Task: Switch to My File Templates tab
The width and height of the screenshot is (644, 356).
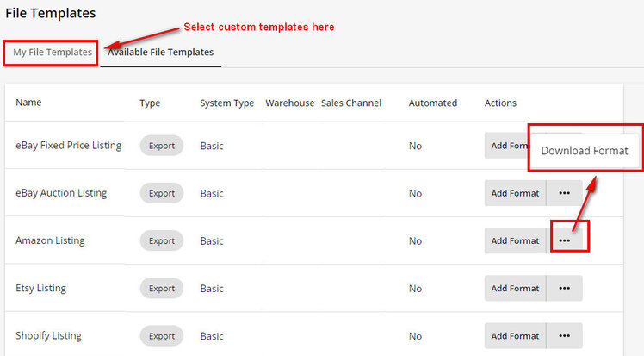Action: coord(53,53)
